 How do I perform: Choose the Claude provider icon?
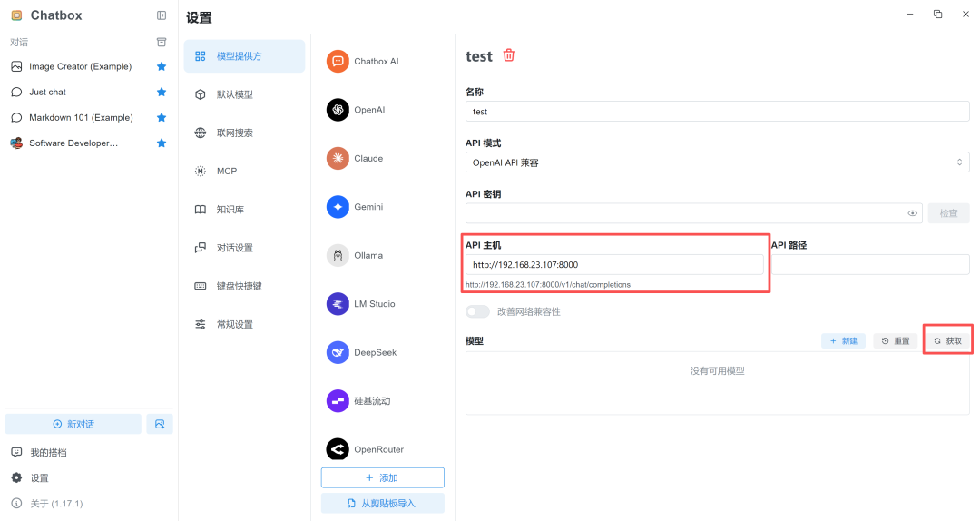[338, 158]
